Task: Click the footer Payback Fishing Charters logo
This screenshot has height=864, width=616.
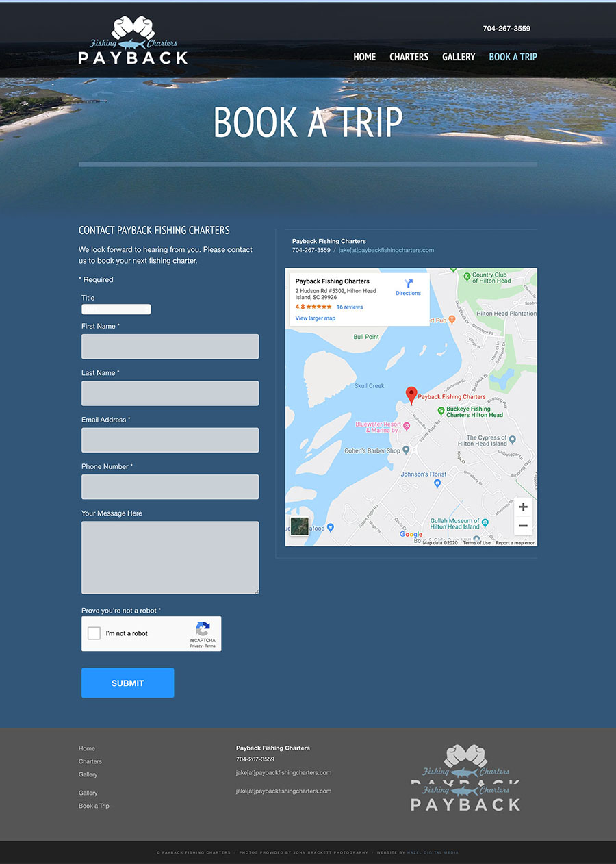Action: click(465, 778)
